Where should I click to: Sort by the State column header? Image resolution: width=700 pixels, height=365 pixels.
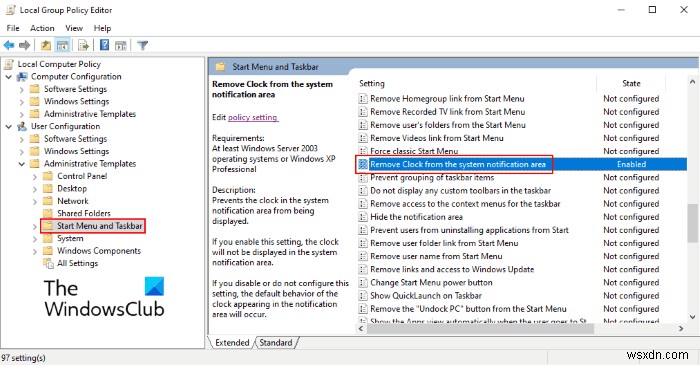pos(631,83)
